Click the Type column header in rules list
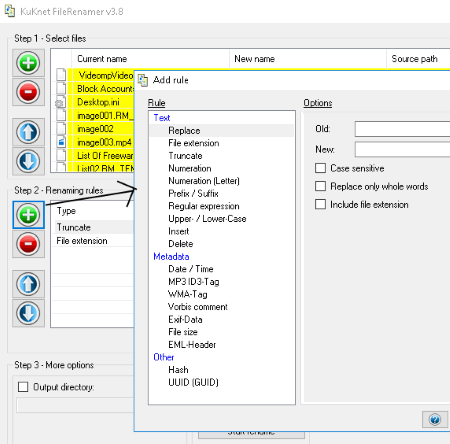Screen dimensions: 450x444 [x=93, y=211]
